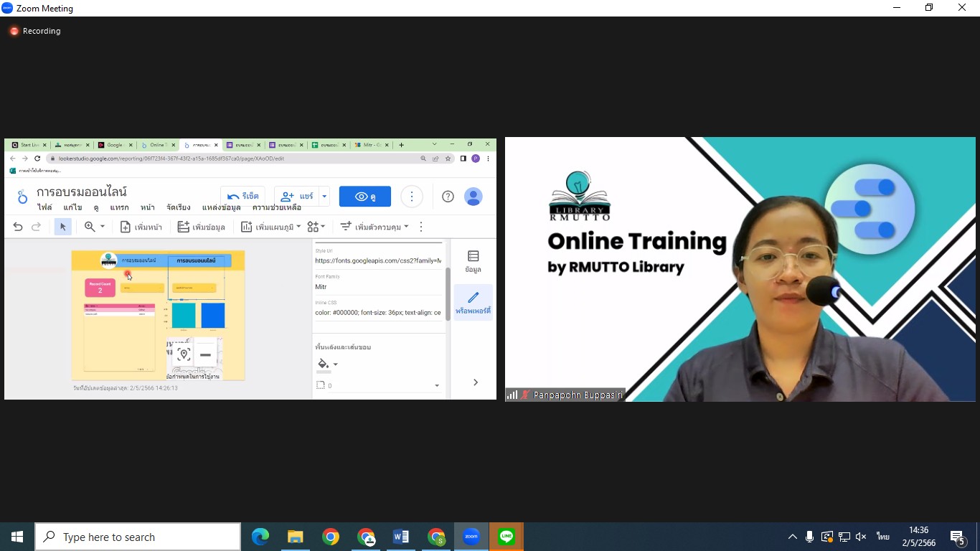Click the zoom magnifier icon in the toolbar
The height and width of the screenshot is (551, 980).
coord(90,227)
